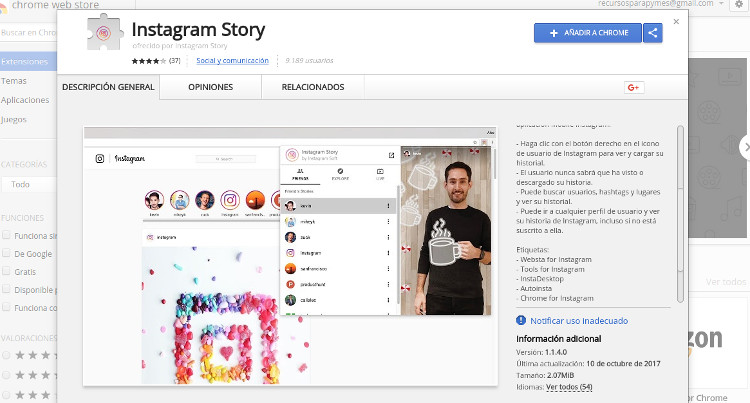The width and height of the screenshot is (750, 403).
Task: Click the Google+ share icon
Action: click(634, 87)
